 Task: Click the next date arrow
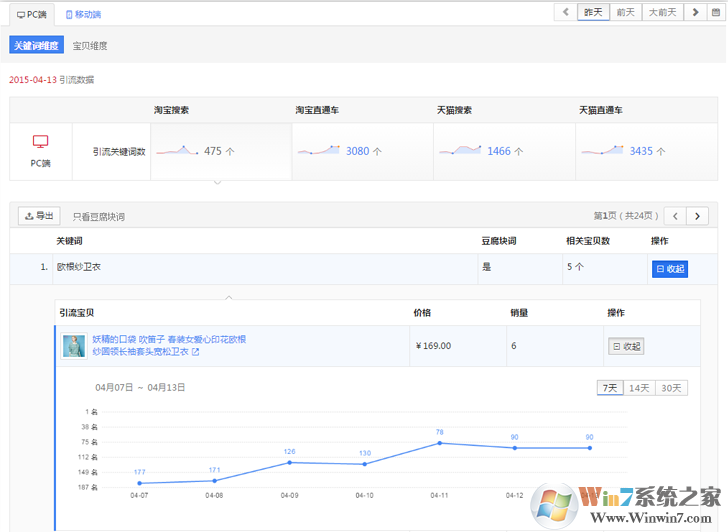coord(695,12)
